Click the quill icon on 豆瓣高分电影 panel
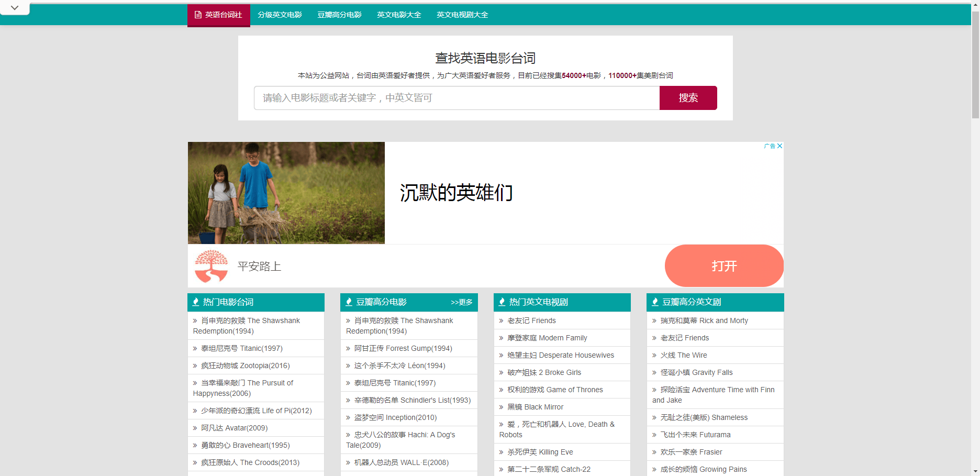The height and width of the screenshot is (476, 980). click(349, 302)
